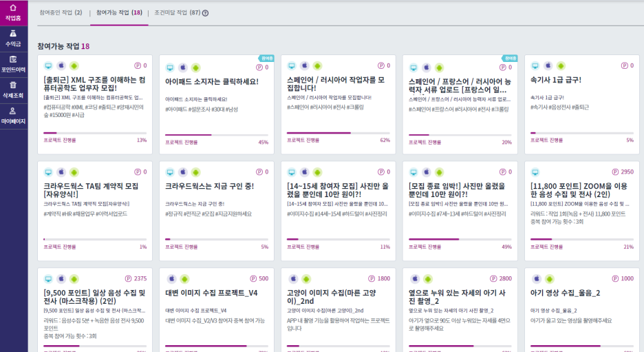644x352 pixels.
Task: Open 대변 이미지 수집 프로젝트_V4 title
Action: tap(211, 293)
